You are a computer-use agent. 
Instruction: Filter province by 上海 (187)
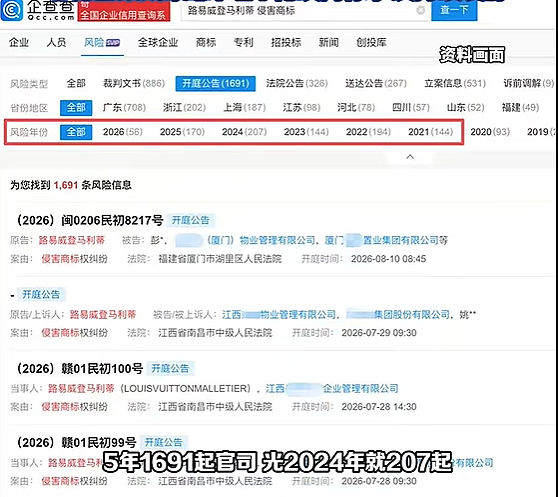coord(244,107)
